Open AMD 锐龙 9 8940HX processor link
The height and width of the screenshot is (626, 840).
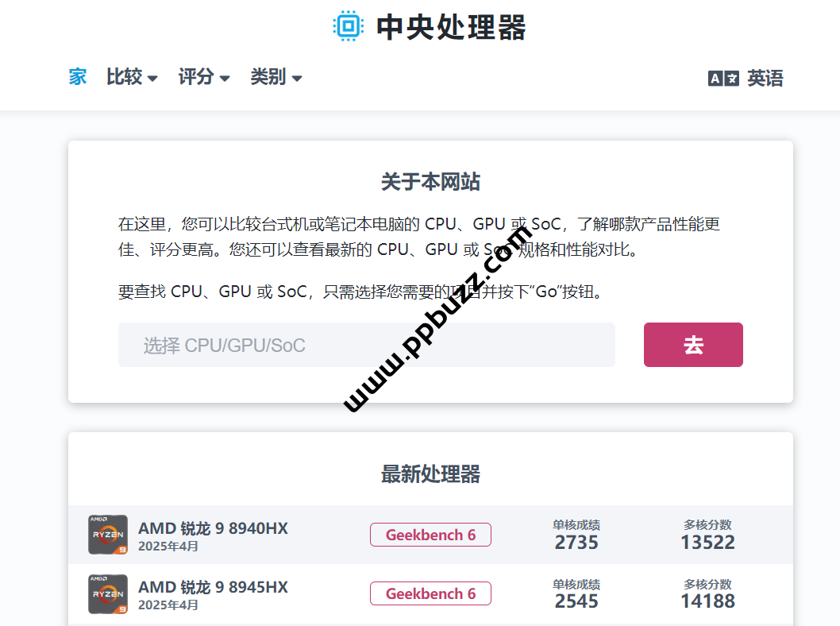tap(214, 528)
